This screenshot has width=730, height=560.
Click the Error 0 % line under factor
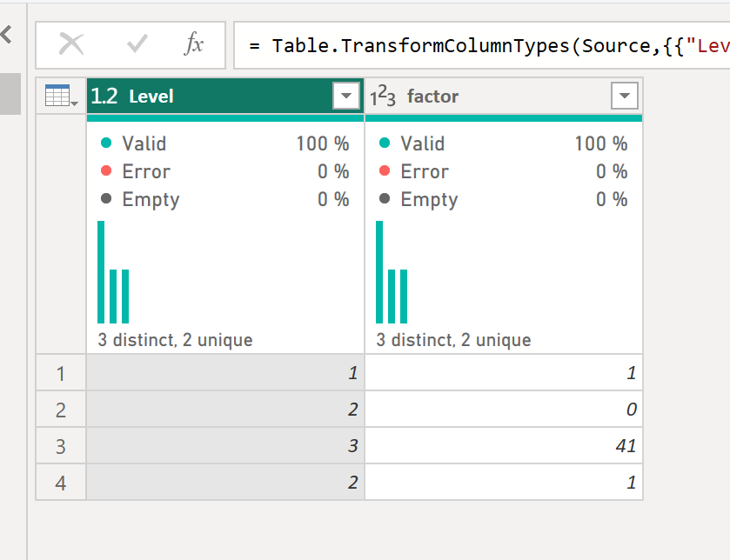(x=503, y=171)
